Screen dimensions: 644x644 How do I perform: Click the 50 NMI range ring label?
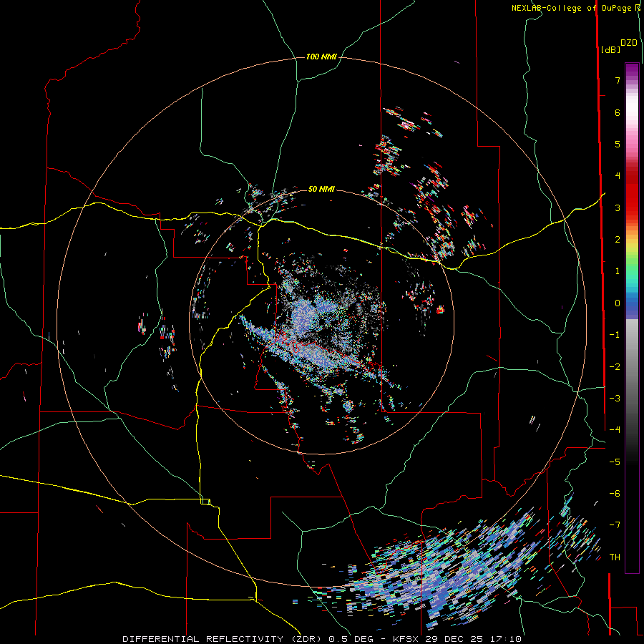click(x=321, y=189)
